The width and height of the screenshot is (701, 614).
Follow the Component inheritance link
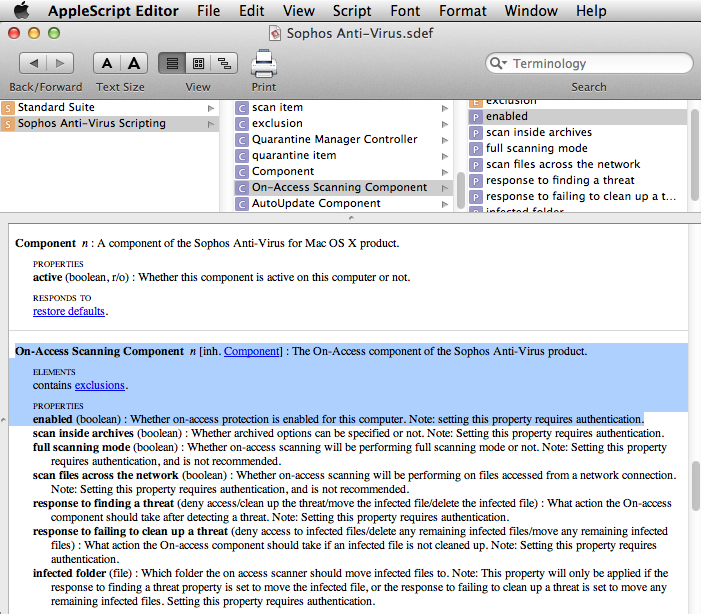(252, 351)
